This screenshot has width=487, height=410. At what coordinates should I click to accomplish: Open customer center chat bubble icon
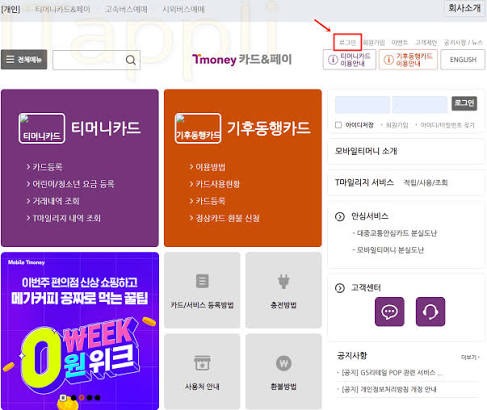tap(389, 312)
